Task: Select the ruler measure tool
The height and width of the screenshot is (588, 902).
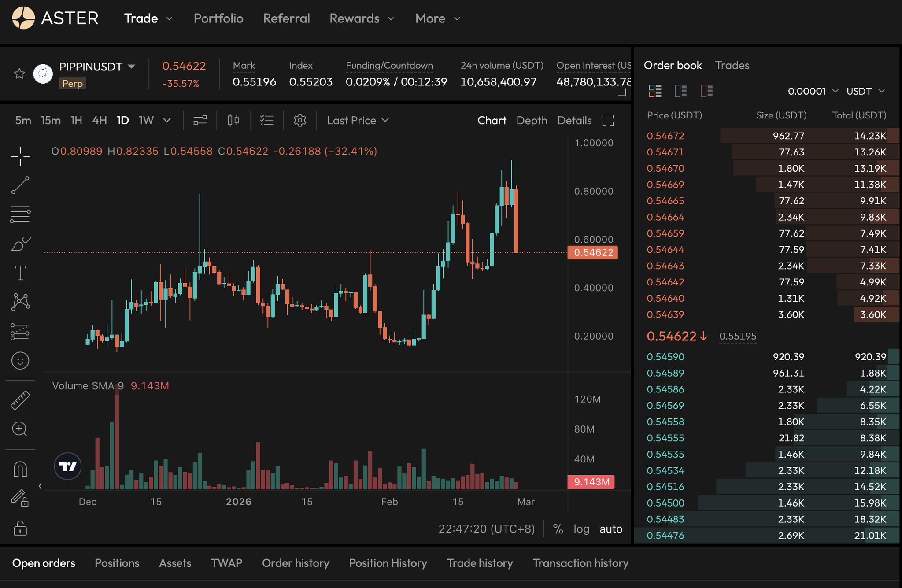Action: [20, 400]
